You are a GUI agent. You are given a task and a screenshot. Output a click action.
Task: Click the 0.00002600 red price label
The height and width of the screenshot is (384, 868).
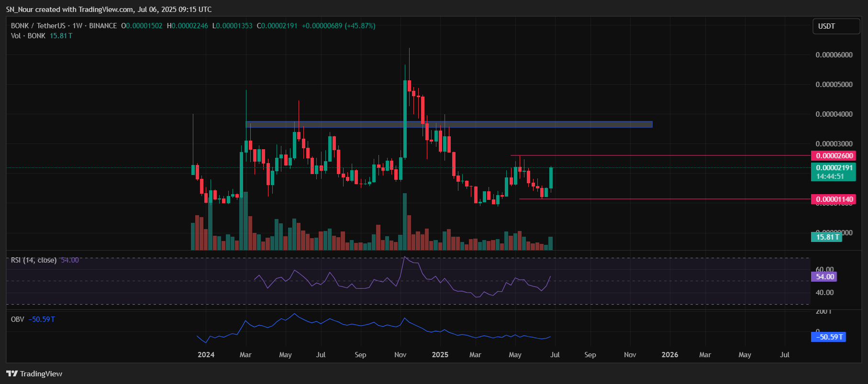click(x=834, y=156)
